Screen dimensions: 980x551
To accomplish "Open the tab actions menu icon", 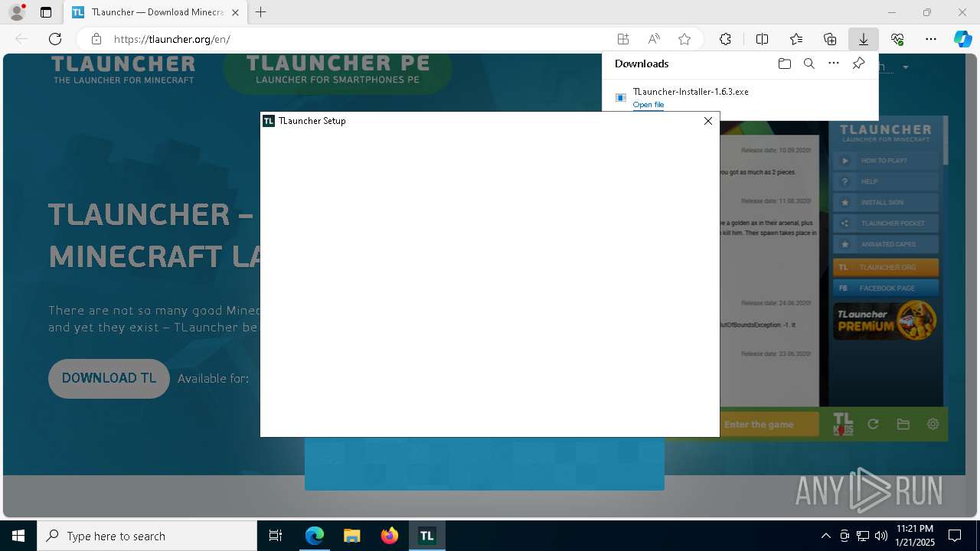I will [x=46, y=12].
